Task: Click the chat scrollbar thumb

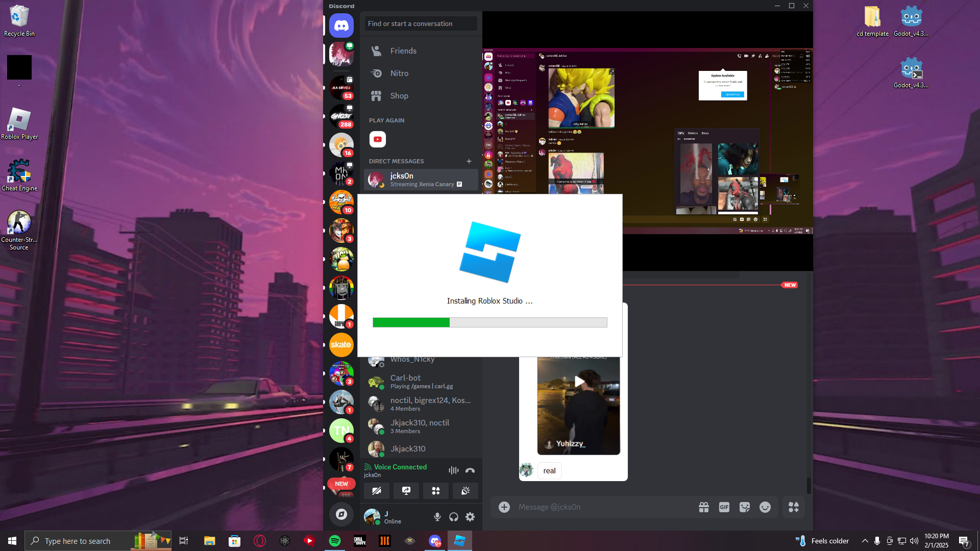Action: [808, 485]
